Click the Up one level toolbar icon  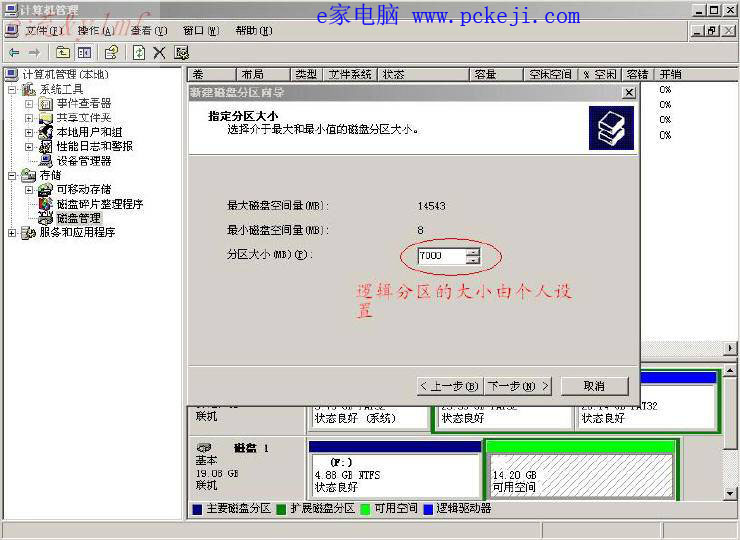pyautogui.click(x=63, y=52)
